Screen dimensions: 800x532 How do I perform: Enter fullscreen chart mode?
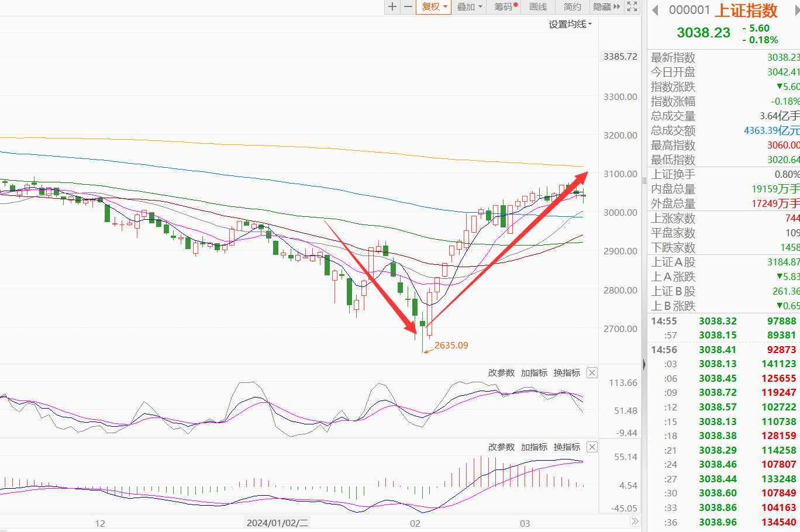[632, 7]
